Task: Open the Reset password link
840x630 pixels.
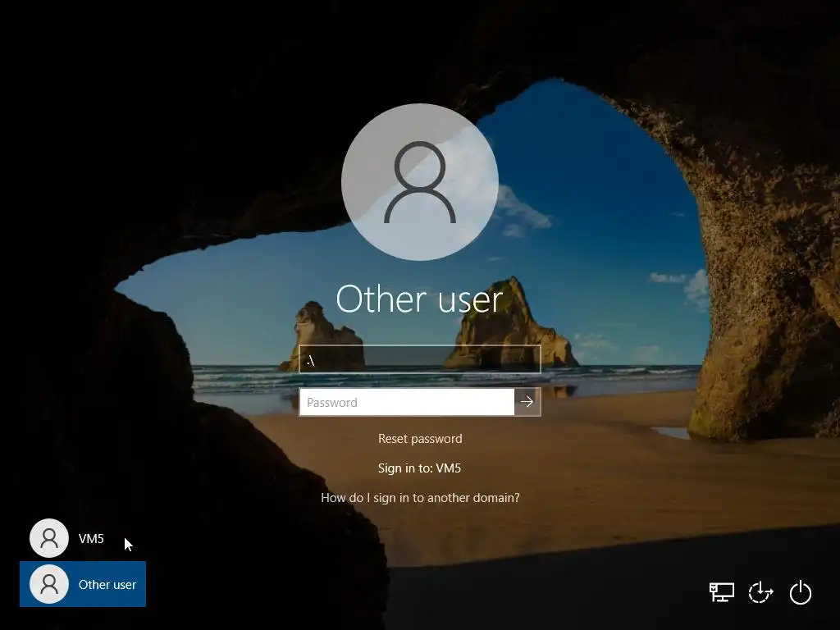Action: coord(420,439)
